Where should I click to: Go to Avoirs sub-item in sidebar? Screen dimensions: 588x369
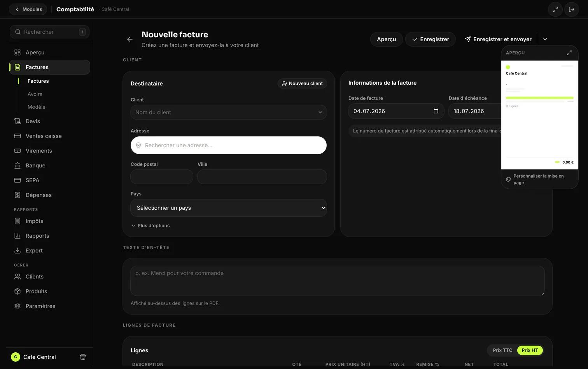(35, 94)
